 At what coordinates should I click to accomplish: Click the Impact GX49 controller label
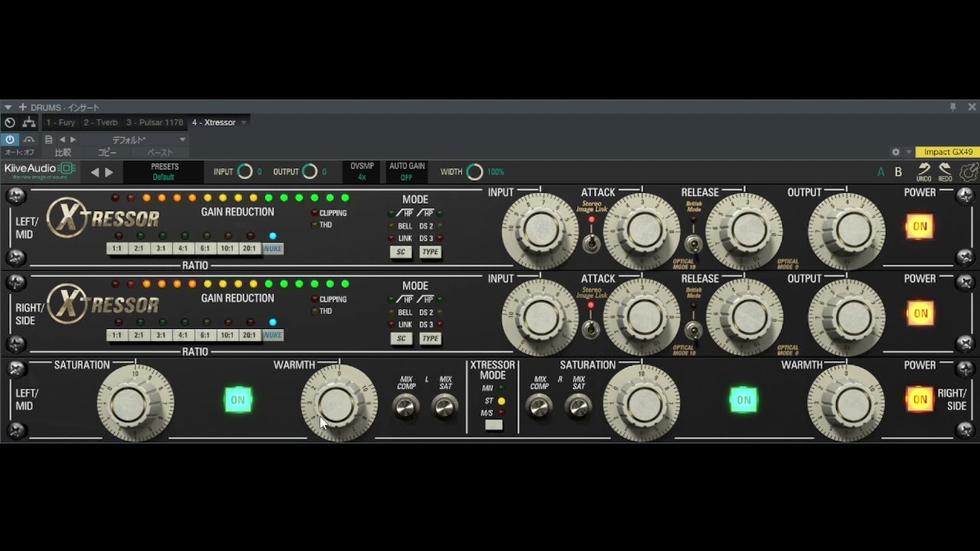coord(948,152)
